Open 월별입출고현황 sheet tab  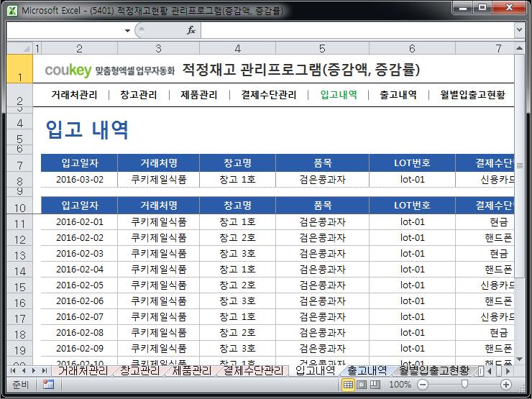click(434, 370)
